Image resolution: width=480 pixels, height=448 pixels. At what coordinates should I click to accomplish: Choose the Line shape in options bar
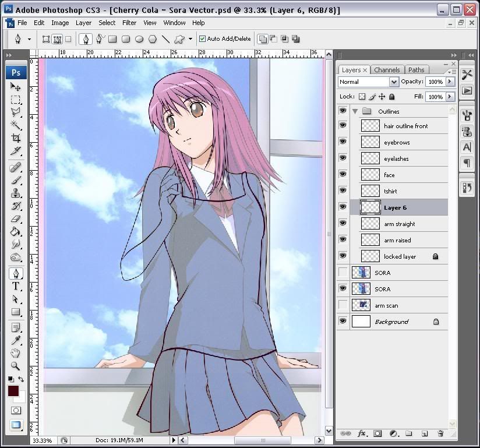(x=165, y=39)
